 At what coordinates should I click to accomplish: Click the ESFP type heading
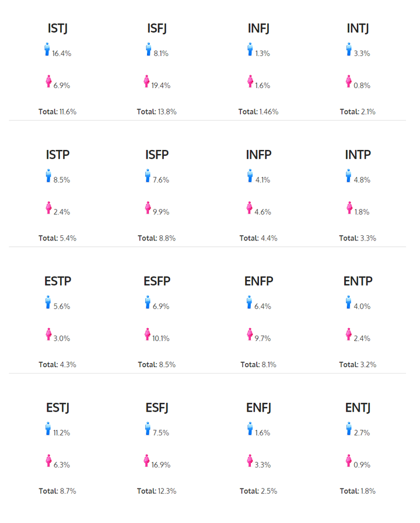(x=157, y=281)
